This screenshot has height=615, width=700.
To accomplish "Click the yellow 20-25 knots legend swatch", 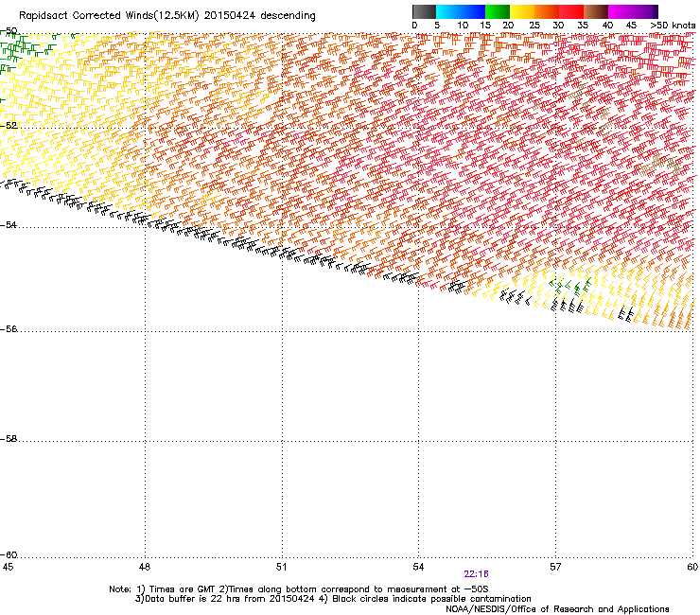I will [522, 11].
